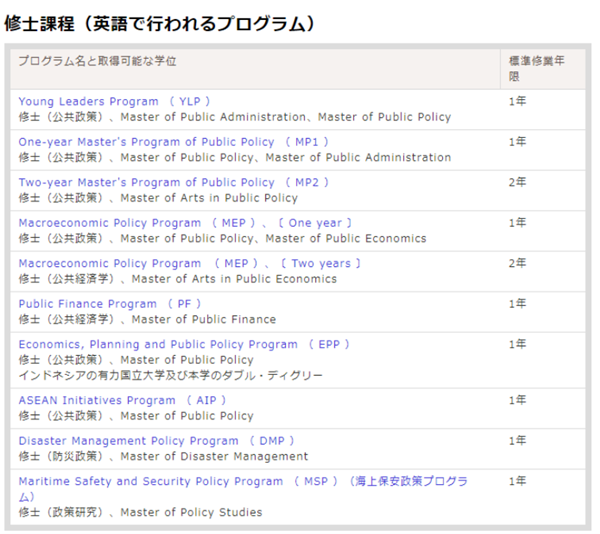Image resolution: width=600 pixels, height=534 pixels.
Task: Click the EPP row degree text 修士（公共政策）、Master of Public Policy
Action: click(136, 360)
